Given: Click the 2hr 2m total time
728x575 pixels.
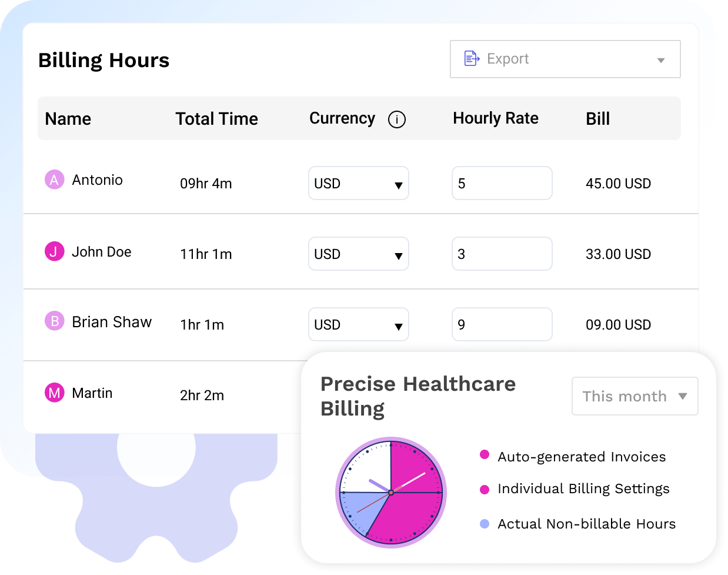Looking at the screenshot, I should [202, 395].
